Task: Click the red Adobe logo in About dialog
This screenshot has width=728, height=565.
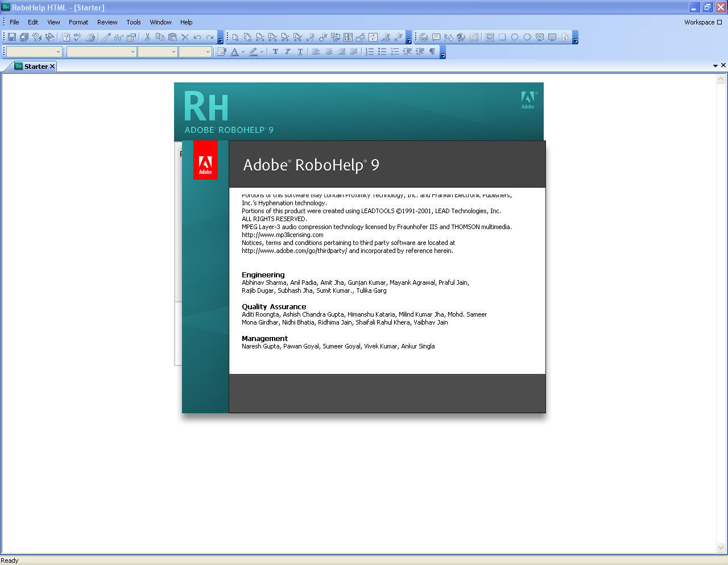Action: [x=205, y=160]
